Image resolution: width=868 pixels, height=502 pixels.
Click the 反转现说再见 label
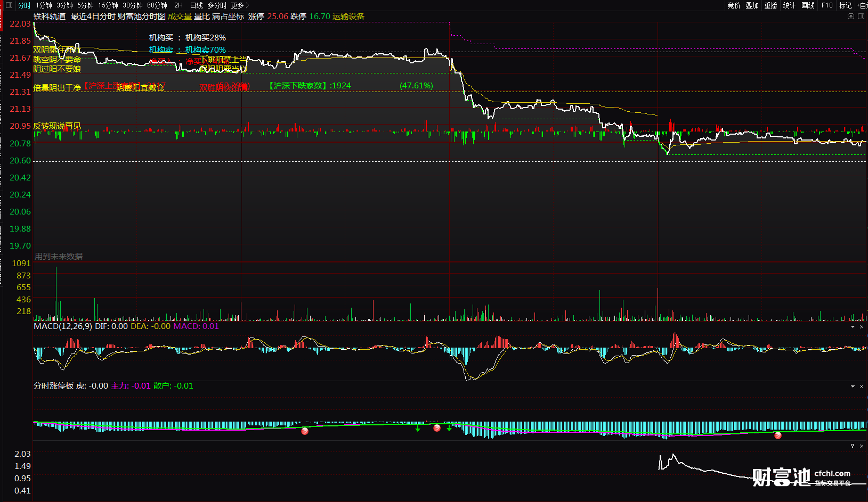(x=57, y=126)
